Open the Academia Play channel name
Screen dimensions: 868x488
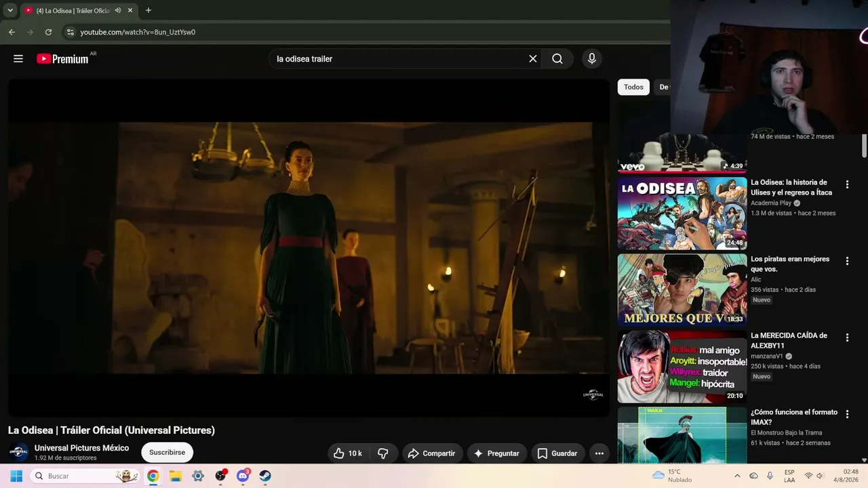pos(771,203)
